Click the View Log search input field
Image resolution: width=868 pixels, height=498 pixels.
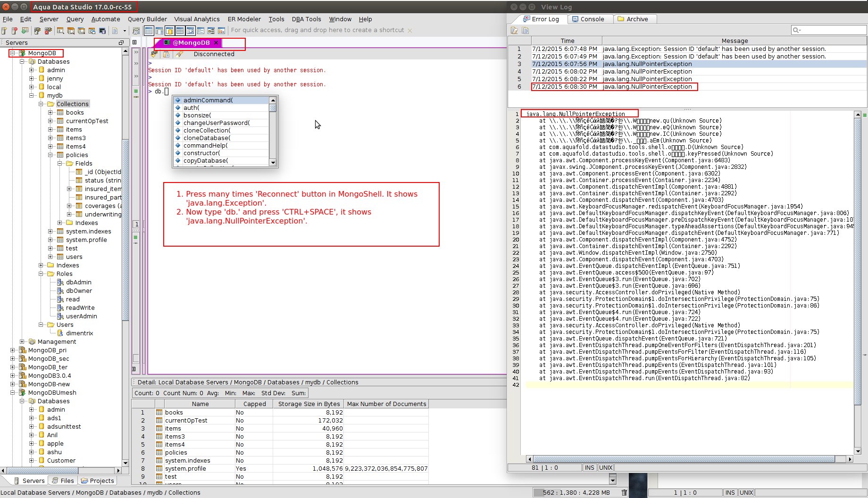pos(829,30)
